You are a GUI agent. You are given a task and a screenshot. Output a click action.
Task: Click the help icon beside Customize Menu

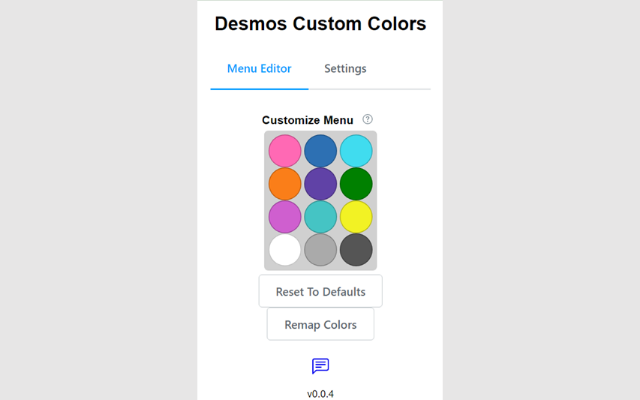(x=367, y=119)
